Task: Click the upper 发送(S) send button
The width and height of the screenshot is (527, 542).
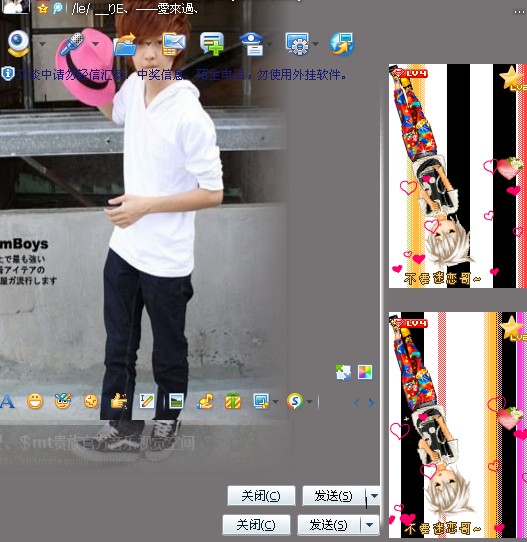Action: (x=333, y=496)
